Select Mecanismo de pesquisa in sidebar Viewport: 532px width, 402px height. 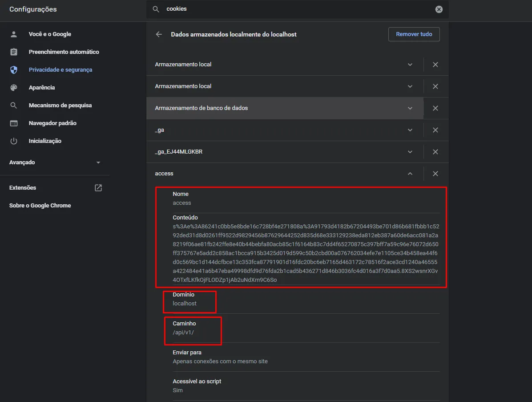point(60,106)
